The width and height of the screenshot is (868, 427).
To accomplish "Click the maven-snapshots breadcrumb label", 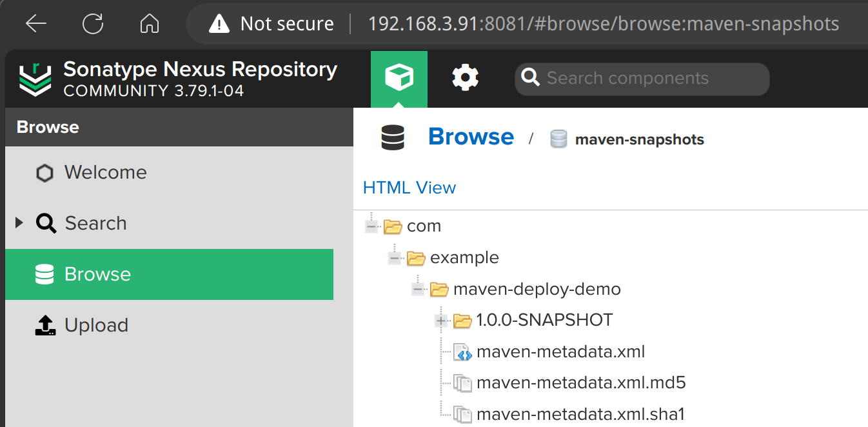I will click(x=640, y=139).
